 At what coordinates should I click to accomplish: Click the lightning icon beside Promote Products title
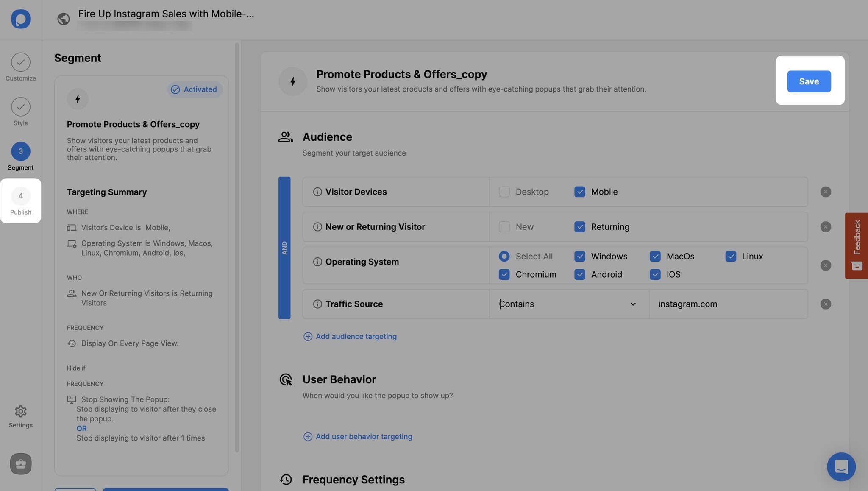point(293,81)
